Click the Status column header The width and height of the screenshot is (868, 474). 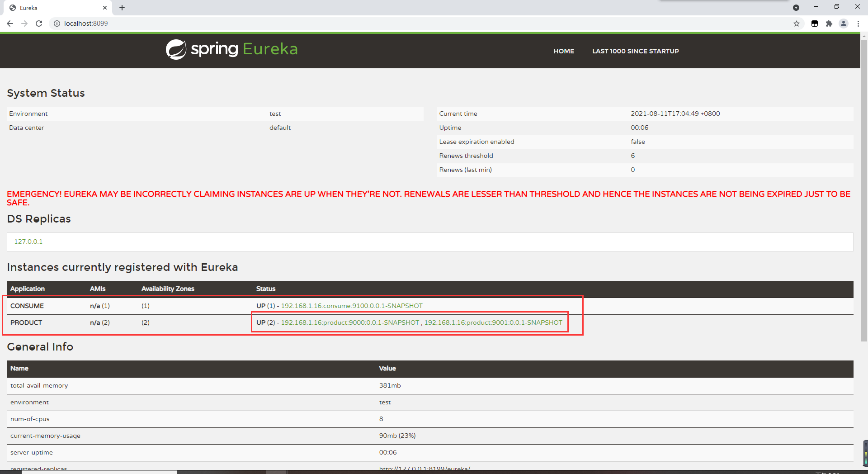point(266,289)
